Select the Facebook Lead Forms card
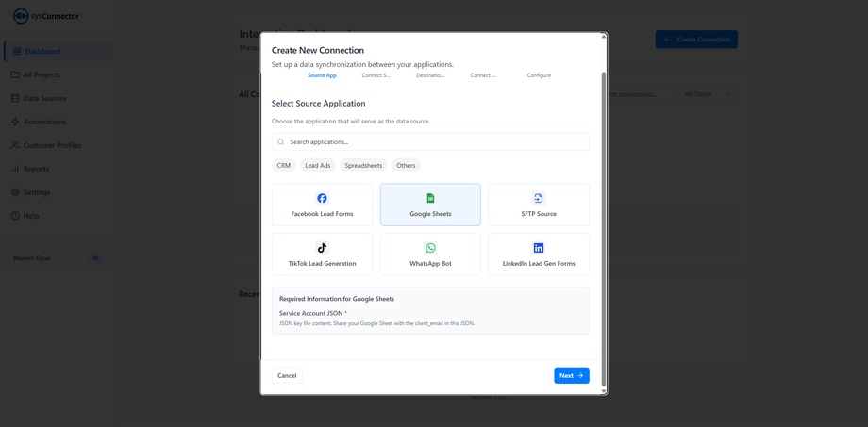The height and width of the screenshot is (427, 868). (x=322, y=205)
